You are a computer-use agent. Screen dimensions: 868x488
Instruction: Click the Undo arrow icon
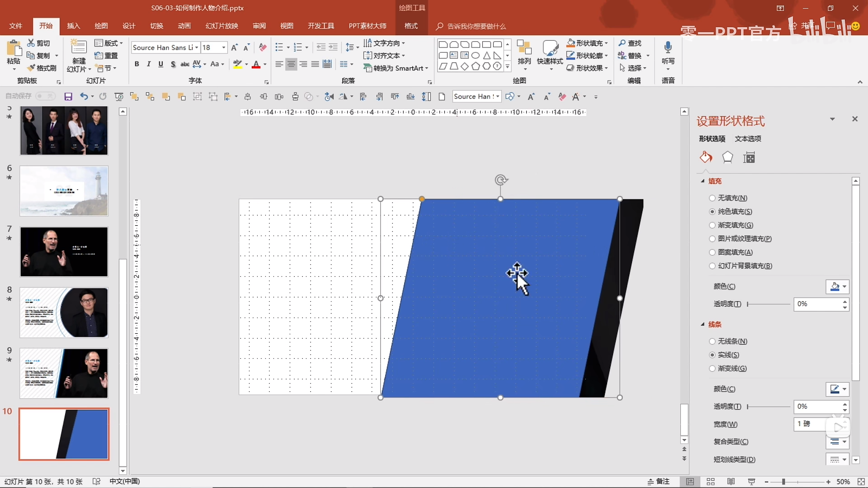[x=84, y=96]
